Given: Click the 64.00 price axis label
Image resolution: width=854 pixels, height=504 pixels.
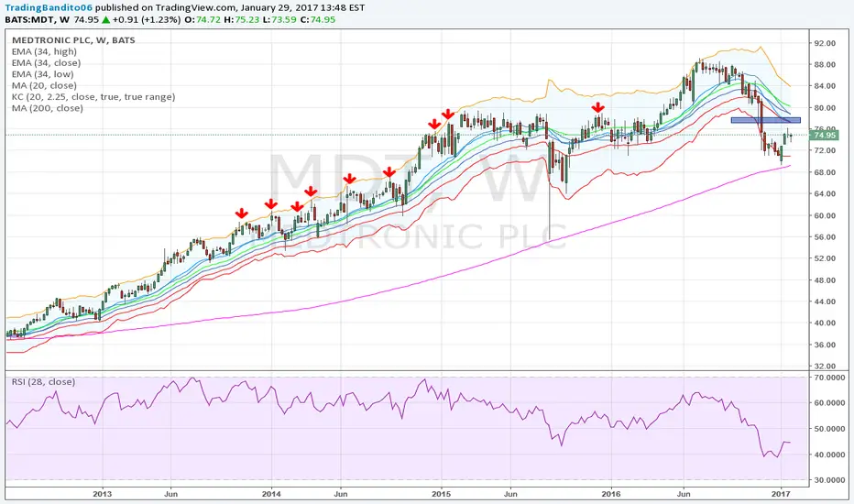Looking at the screenshot, I should [825, 194].
